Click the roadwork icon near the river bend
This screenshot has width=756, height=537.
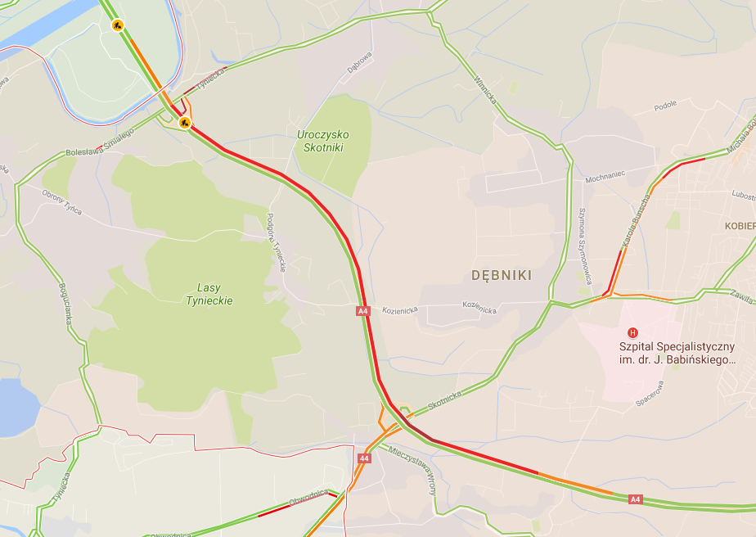118,25
